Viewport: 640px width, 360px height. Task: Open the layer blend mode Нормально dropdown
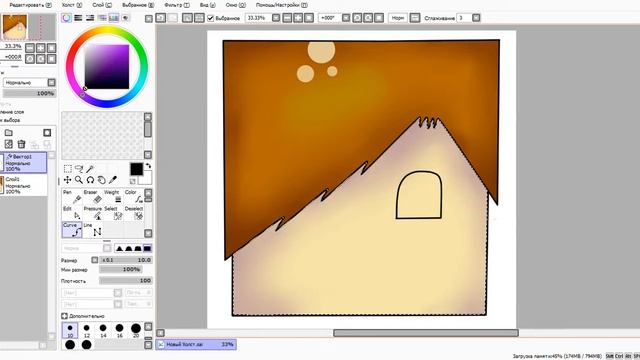51,82
